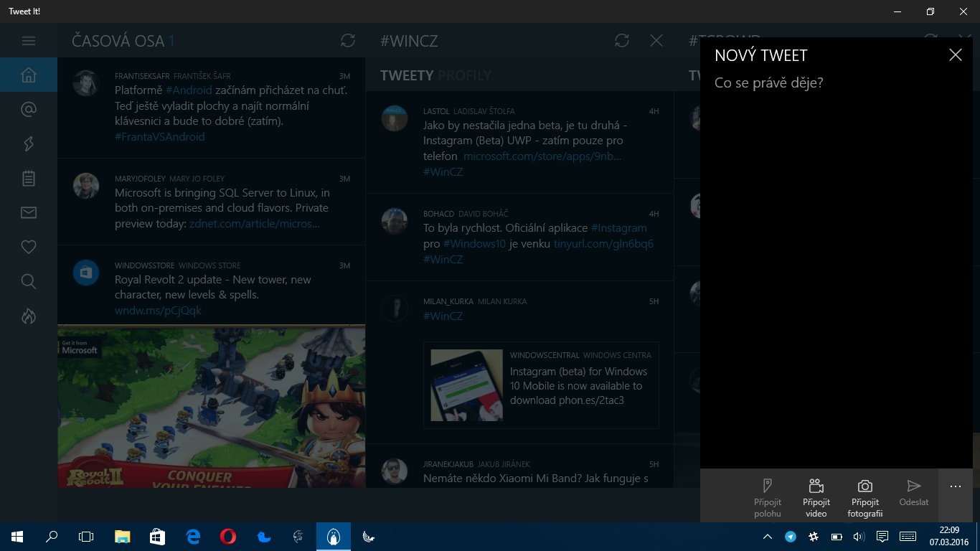The image size is (980, 551).
Task: Open Windows Store profile avatar
Action: (x=86, y=273)
